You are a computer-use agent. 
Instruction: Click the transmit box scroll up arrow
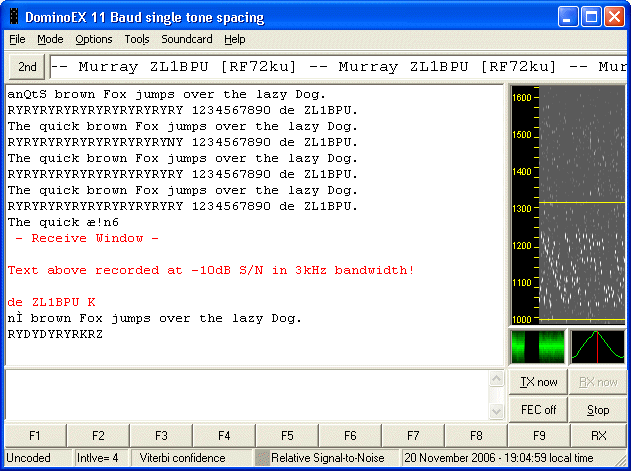[497, 378]
